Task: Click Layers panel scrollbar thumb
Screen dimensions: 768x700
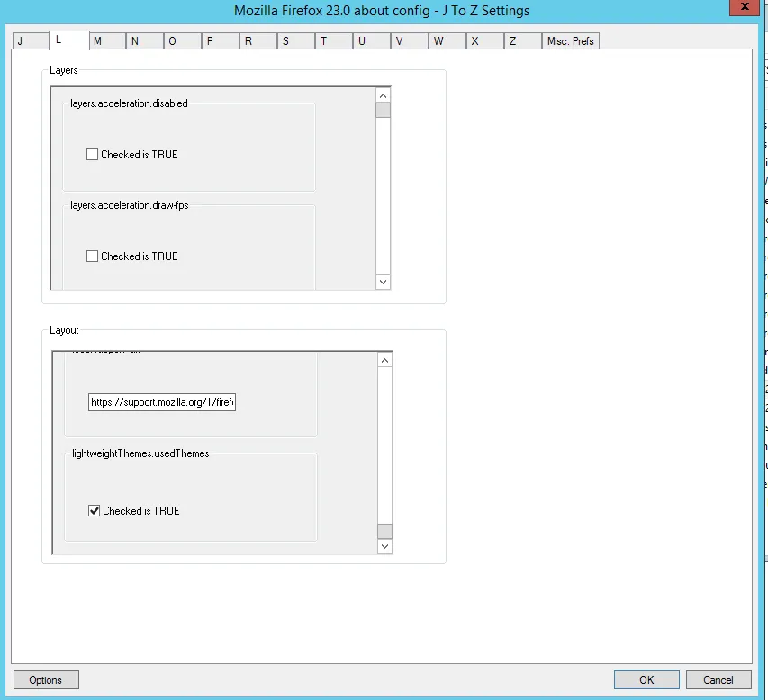Action: click(x=384, y=111)
